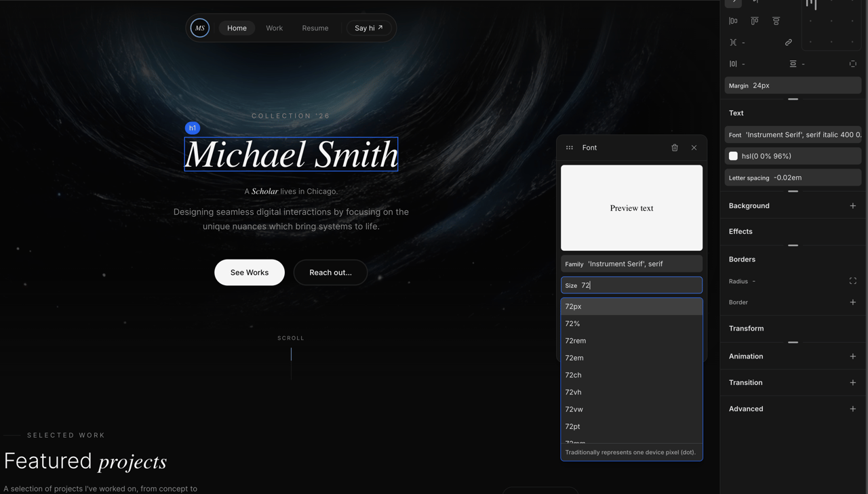Click the h1 tag badge

193,128
